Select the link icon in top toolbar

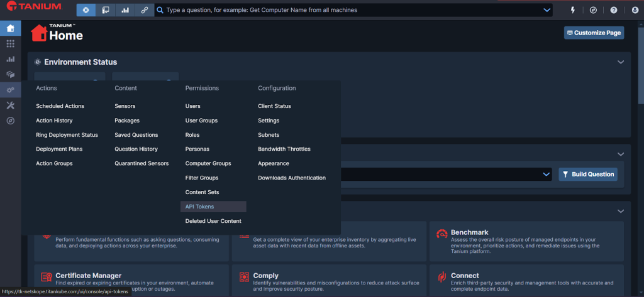144,10
